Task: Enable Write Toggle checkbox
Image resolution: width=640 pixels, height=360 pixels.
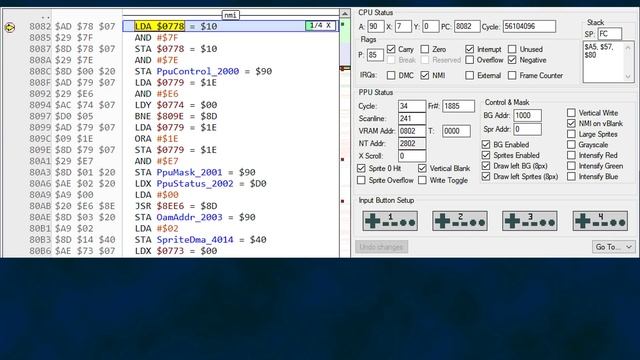Action: [x=422, y=180]
